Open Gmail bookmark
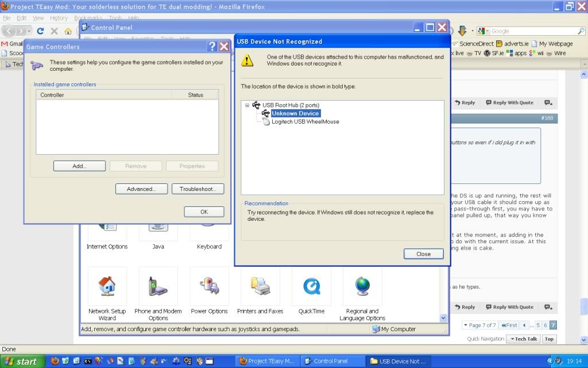 point(12,44)
